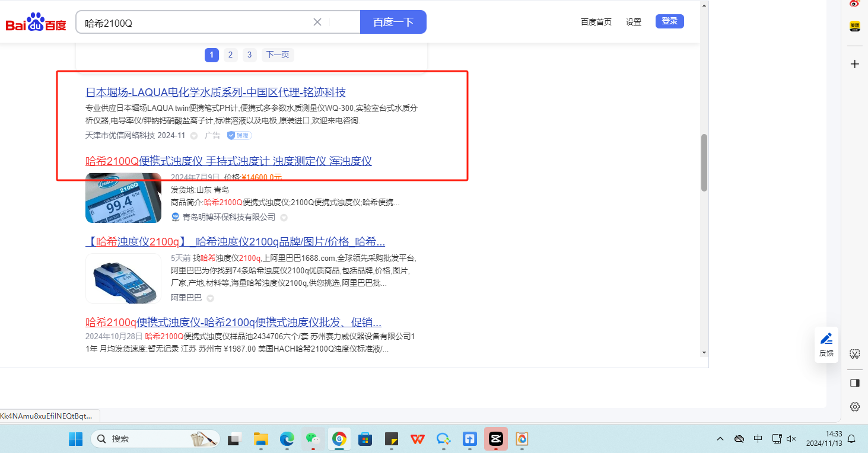Add a new sidebar app with plus icon
Viewport: 868px width, 453px height.
tap(855, 64)
